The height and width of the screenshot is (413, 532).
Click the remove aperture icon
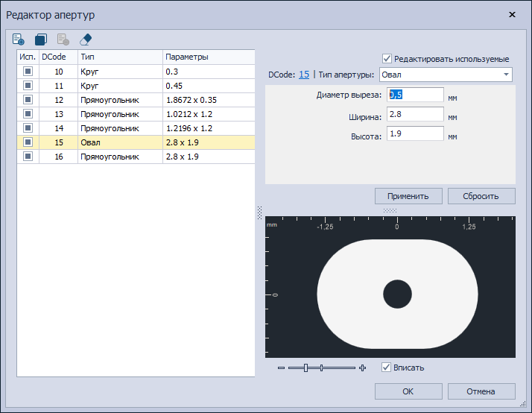pyautogui.click(x=63, y=40)
